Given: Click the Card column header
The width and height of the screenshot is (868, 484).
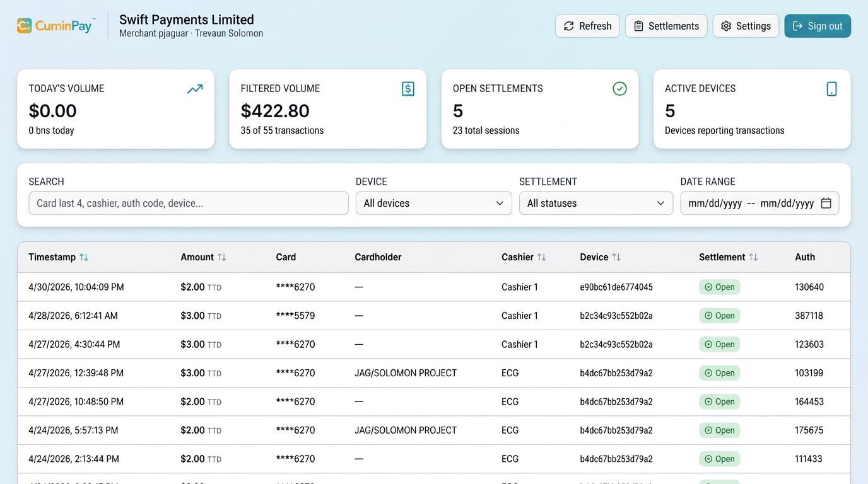Looking at the screenshot, I should pyautogui.click(x=286, y=257).
